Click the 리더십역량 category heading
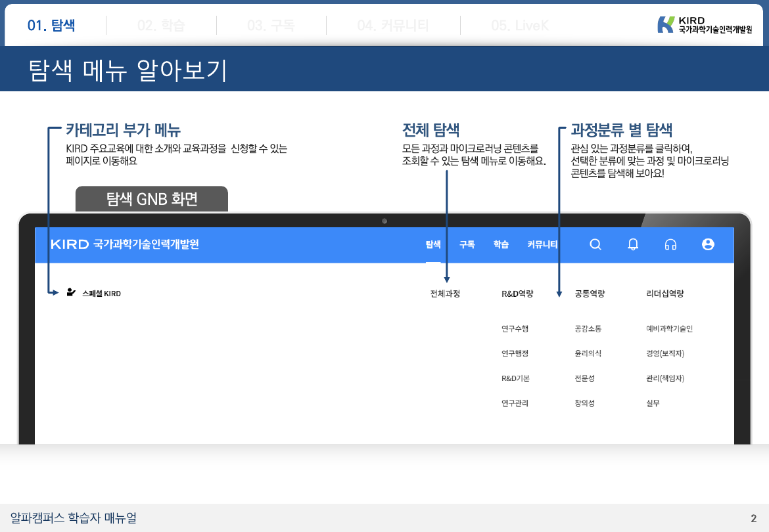769x532 pixels. (665, 294)
